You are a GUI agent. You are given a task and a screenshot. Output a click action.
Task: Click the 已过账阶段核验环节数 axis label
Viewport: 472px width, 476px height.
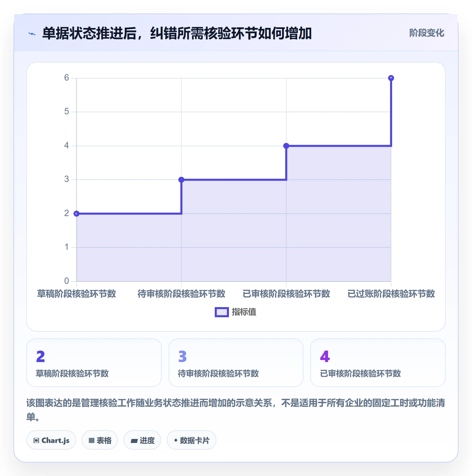(x=391, y=294)
